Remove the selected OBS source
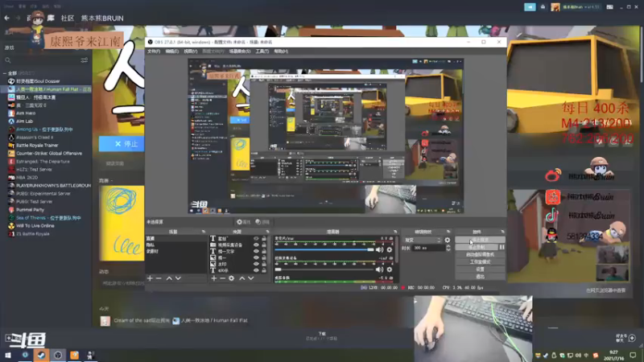The width and height of the screenshot is (644, 362). coord(223,278)
